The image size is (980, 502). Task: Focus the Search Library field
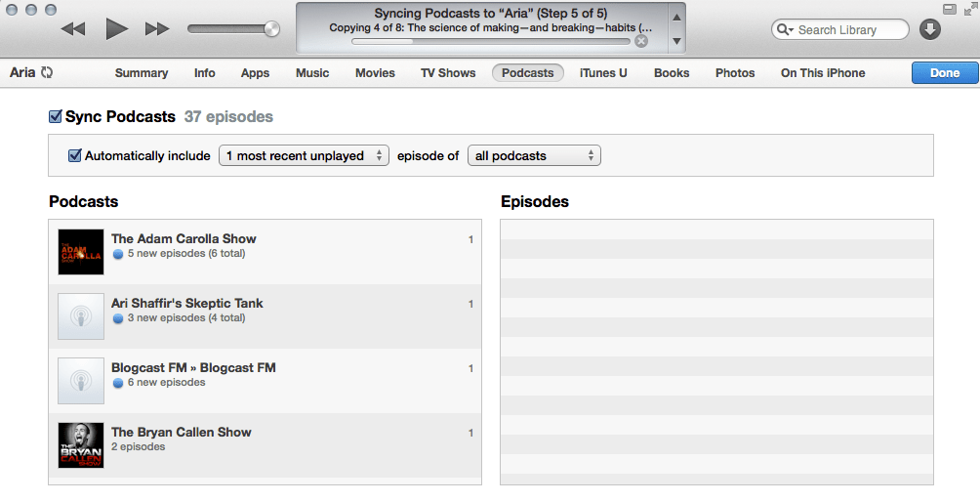coord(840,29)
